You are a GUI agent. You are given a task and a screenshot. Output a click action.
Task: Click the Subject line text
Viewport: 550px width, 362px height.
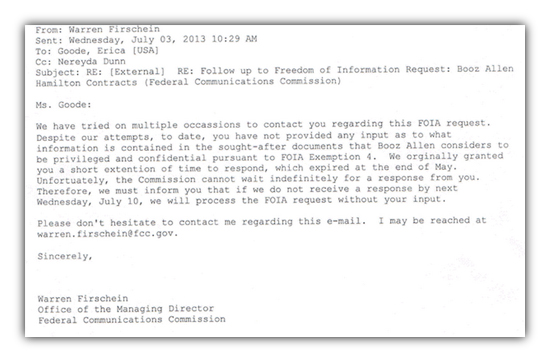274,76
